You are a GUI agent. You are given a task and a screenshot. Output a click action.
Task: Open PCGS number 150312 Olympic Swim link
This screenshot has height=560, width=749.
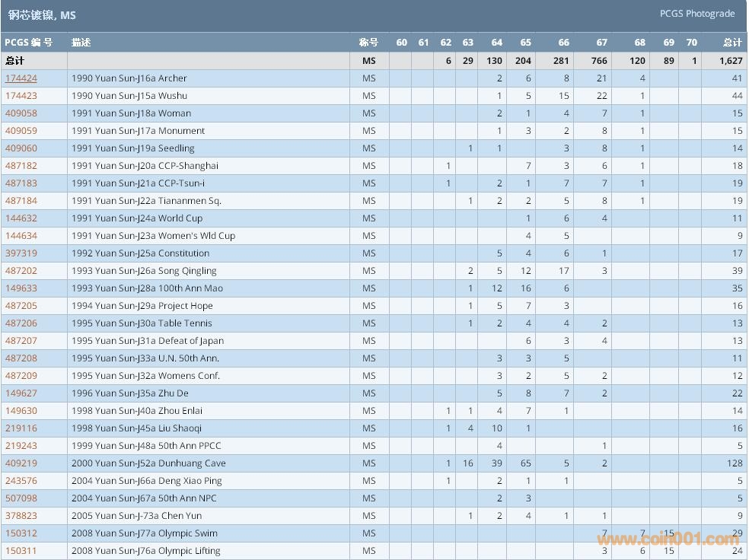(21, 533)
